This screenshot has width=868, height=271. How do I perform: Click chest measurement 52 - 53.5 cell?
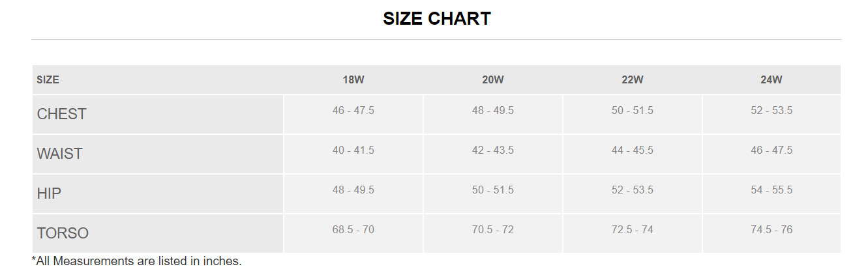point(771,111)
